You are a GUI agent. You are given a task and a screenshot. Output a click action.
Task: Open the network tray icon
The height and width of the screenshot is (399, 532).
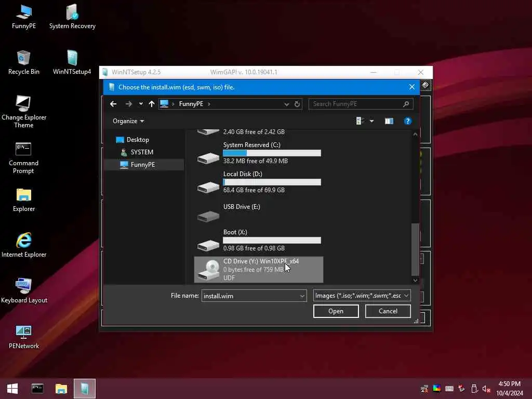coord(424,389)
